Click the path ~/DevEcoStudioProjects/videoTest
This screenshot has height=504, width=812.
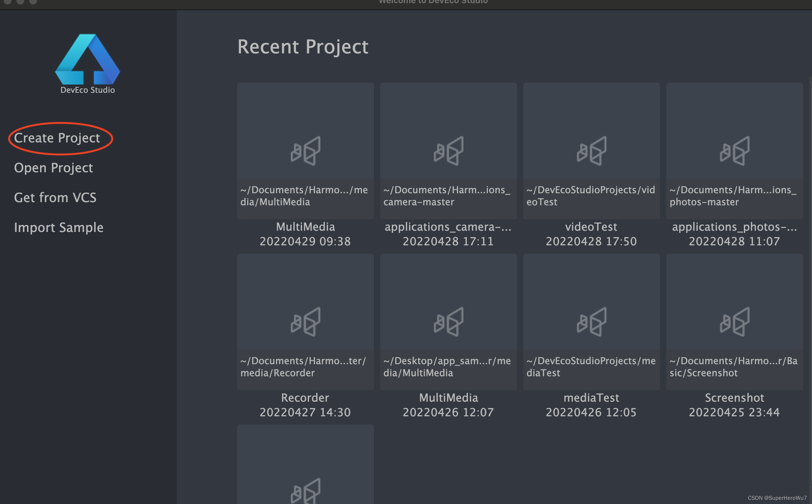(591, 196)
